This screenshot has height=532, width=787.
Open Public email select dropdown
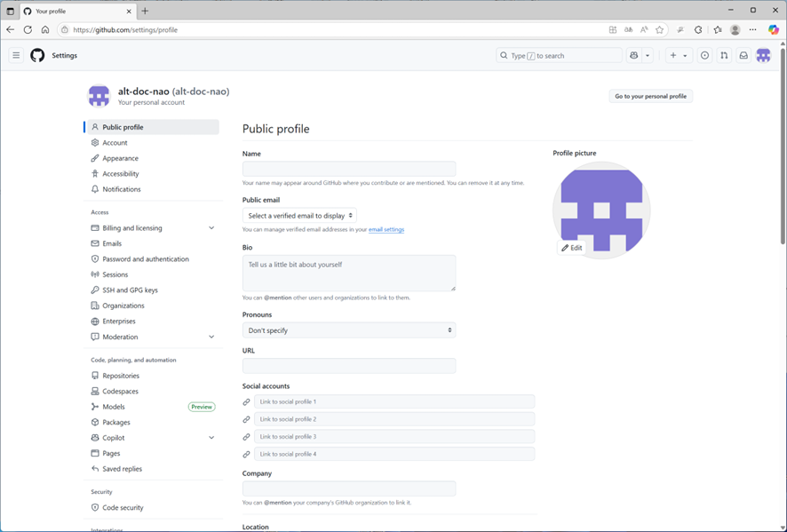click(x=299, y=216)
